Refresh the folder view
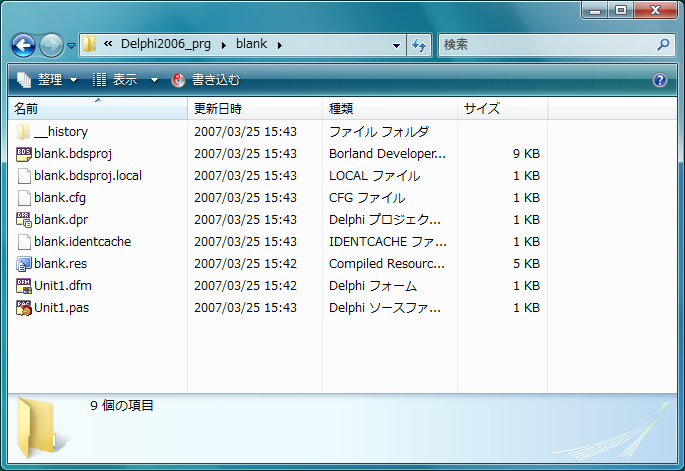Viewport: 685px width, 471px height. 419,45
